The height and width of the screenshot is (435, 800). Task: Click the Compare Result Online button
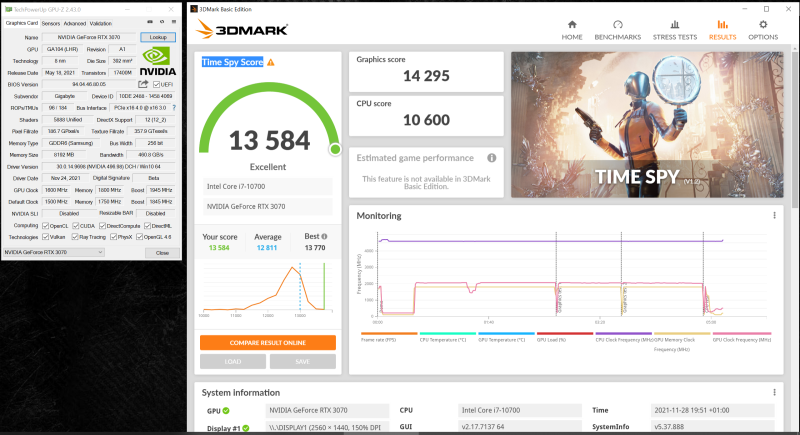[267, 343]
